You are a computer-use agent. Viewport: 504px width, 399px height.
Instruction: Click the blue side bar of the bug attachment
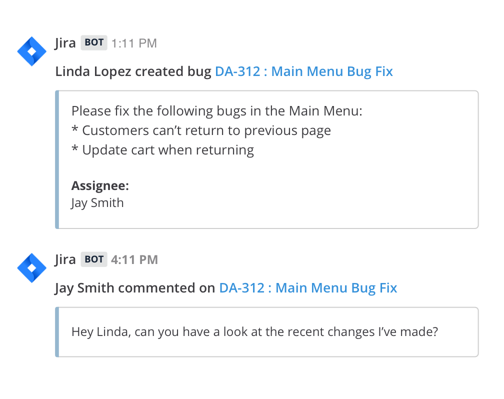coord(57,159)
